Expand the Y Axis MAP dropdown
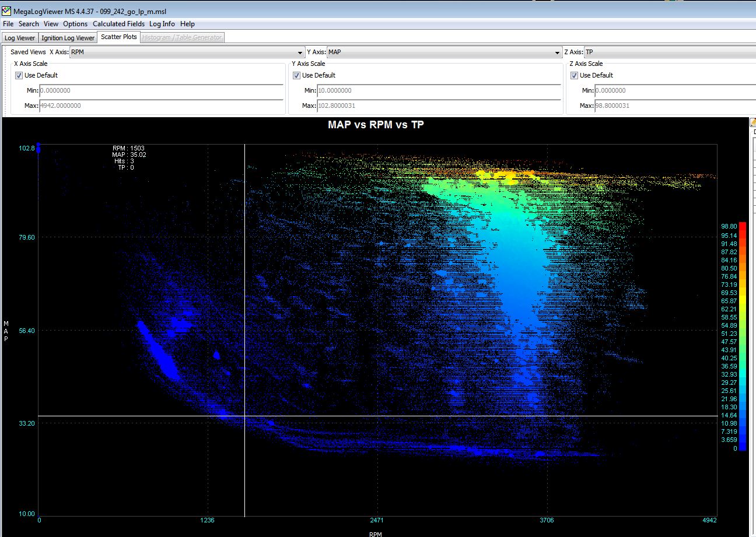Screen dimensions: 756x537 443,52
